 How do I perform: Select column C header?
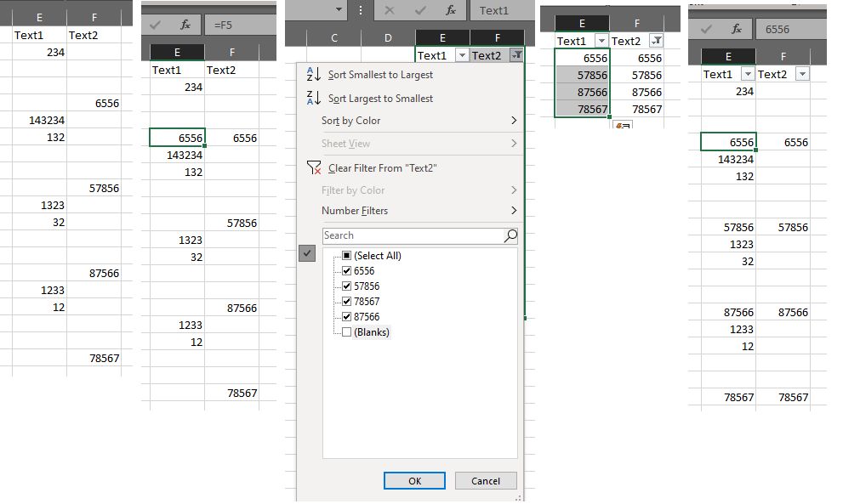tap(333, 37)
